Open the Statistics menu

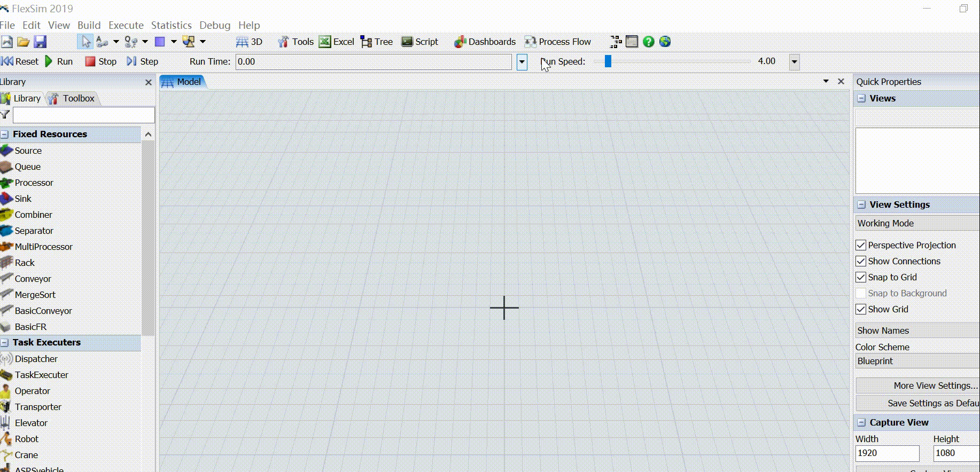click(x=171, y=25)
